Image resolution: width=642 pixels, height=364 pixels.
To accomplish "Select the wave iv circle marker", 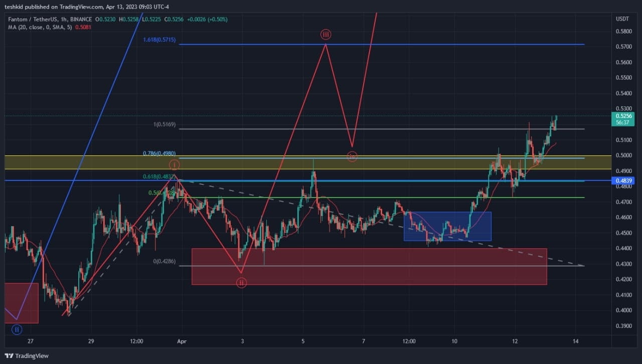I will 352,157.
